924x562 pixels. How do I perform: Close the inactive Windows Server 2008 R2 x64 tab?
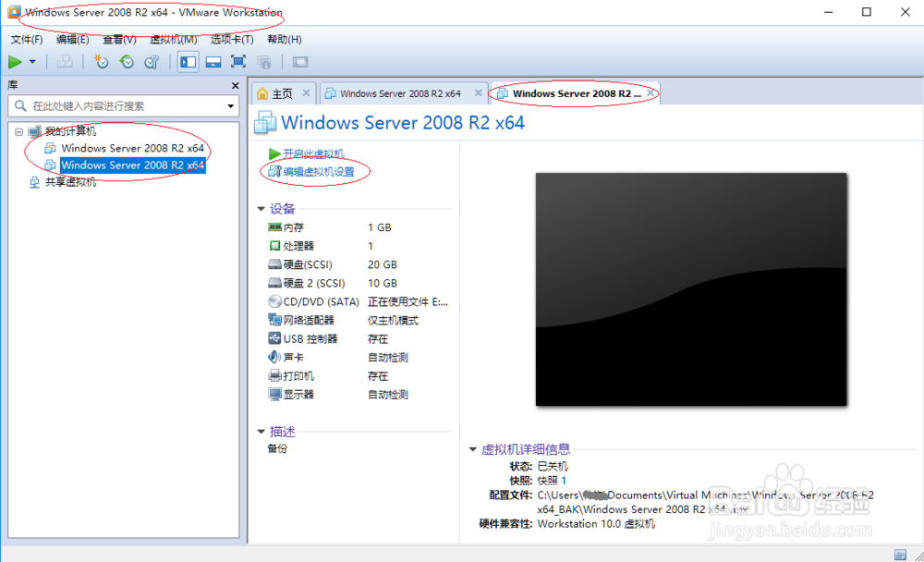[478, 93]
